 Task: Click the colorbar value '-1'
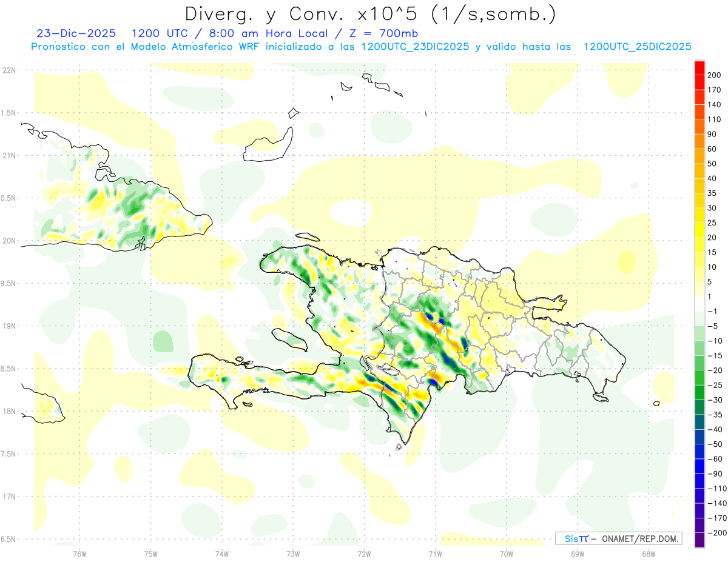coord(712,312)
